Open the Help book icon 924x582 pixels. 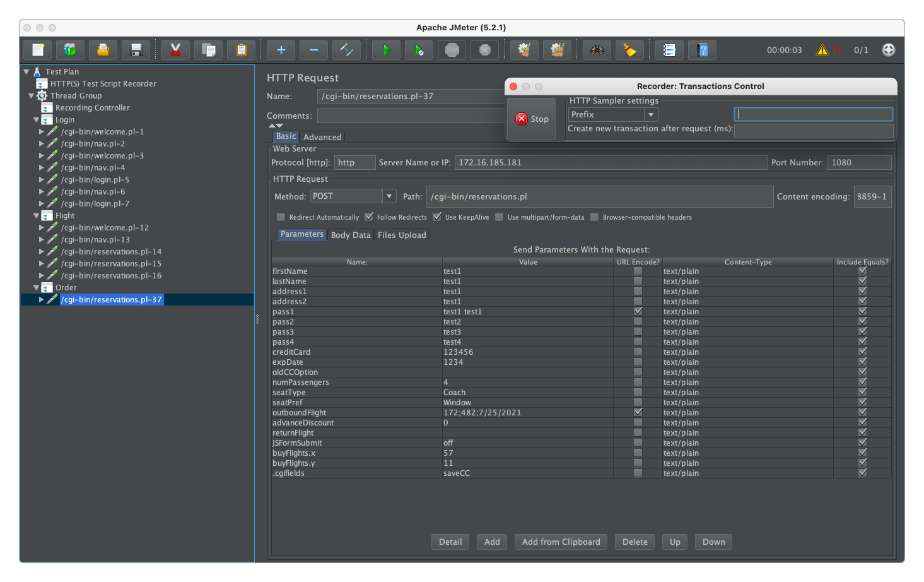(x=703, y=50)
